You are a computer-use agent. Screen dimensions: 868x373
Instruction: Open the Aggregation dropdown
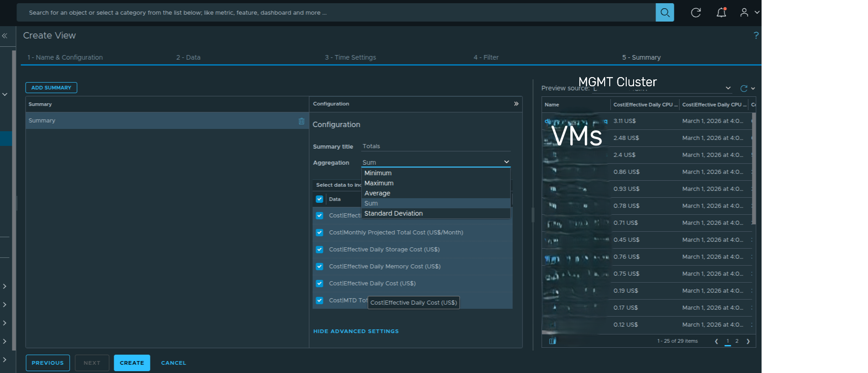[x=436, y=162]
